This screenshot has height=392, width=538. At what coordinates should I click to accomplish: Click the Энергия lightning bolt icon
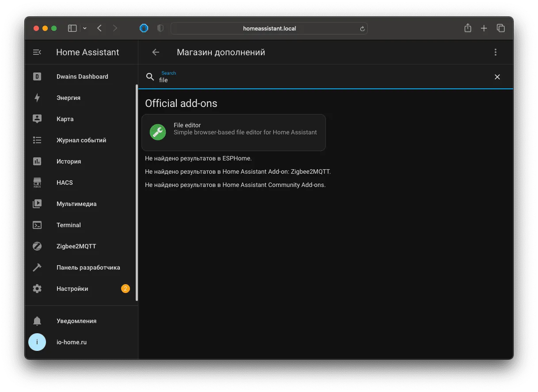37,98
